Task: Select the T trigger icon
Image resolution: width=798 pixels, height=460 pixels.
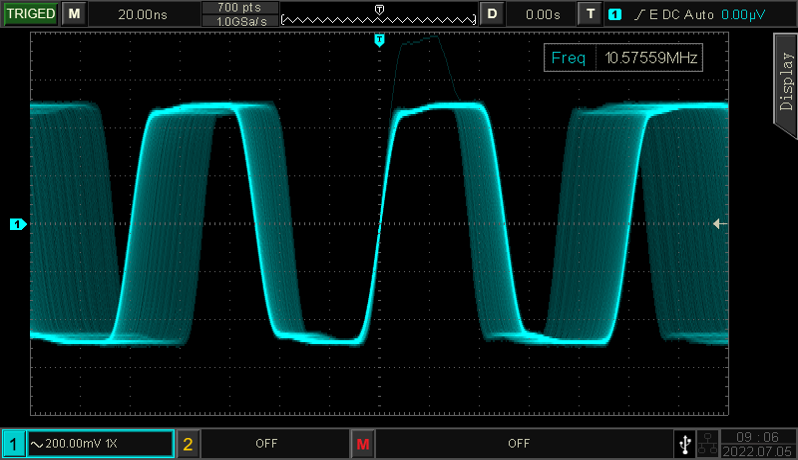Action: [592, 14]
